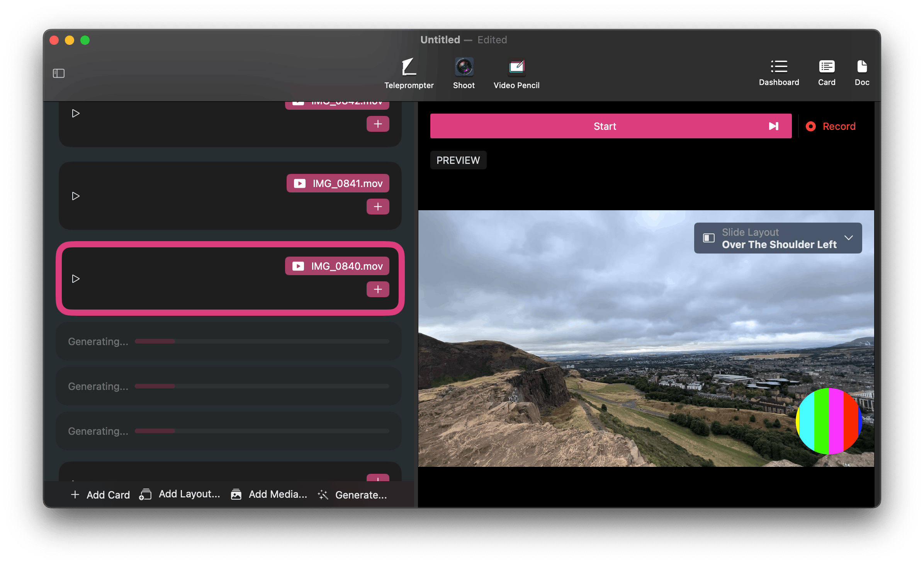Click first Generating progress bar

coord(262,341)
